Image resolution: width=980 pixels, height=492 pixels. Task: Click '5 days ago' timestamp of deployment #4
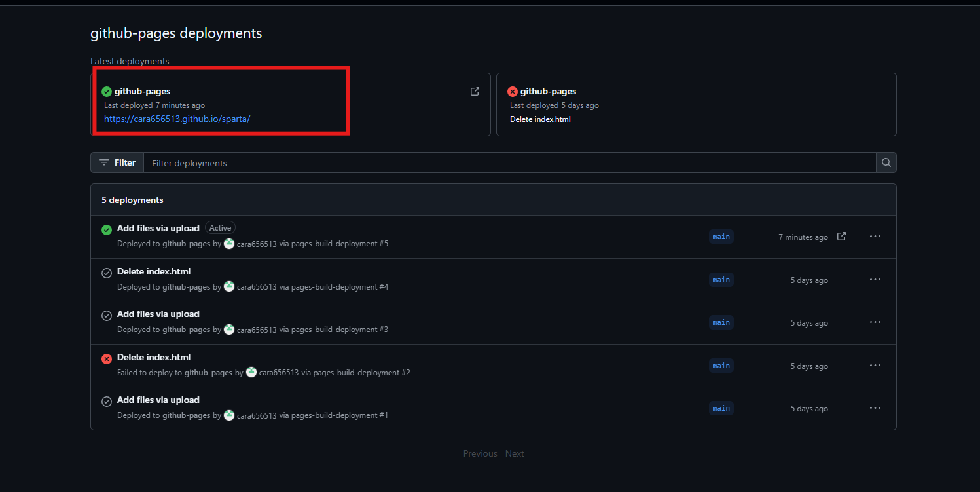coord(809,280)
